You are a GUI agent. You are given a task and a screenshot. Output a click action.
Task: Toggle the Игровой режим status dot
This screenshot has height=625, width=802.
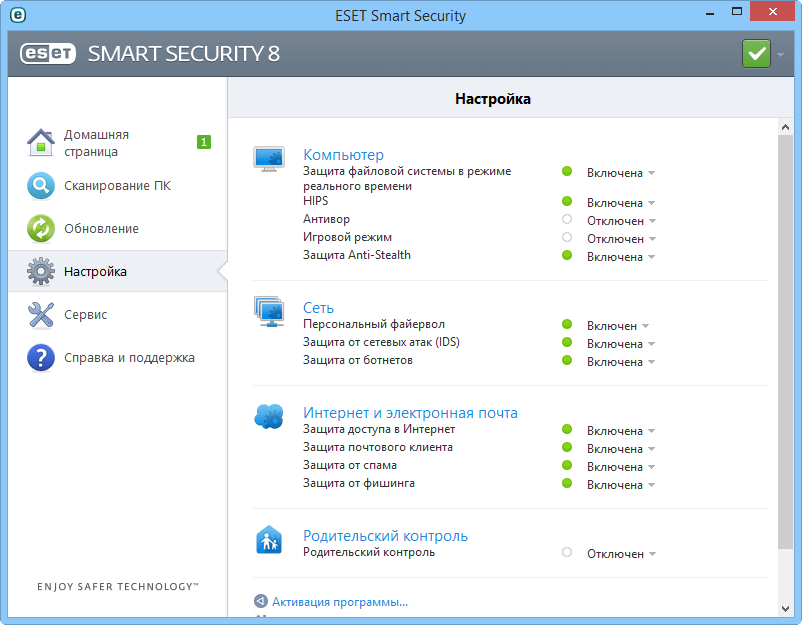click(567, 238)
